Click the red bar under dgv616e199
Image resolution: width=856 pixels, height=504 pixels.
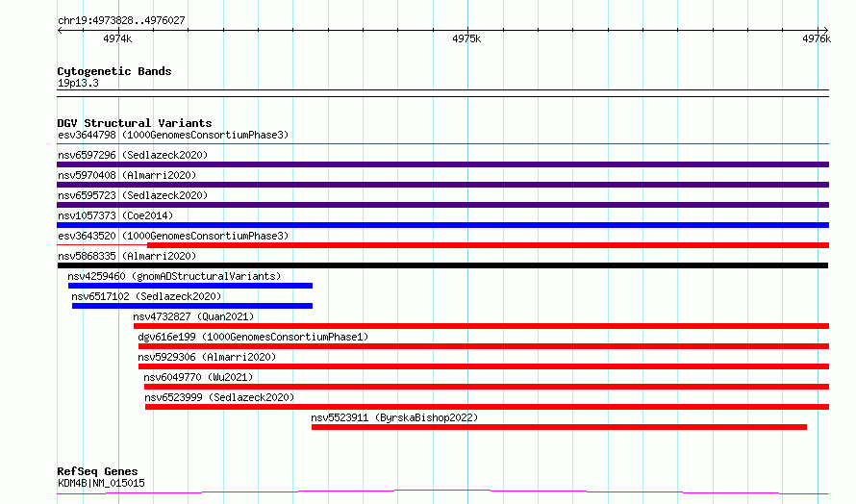tap(484, 346)
